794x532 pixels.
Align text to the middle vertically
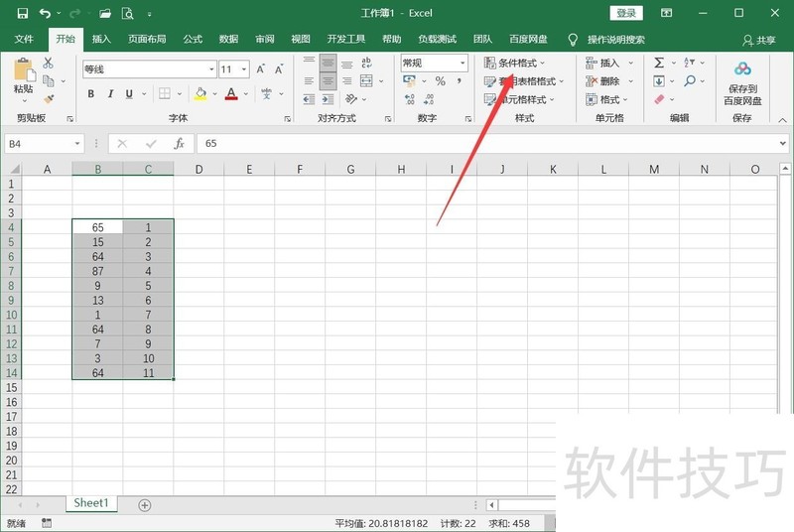pyautogui.click(x=328, y=63)
